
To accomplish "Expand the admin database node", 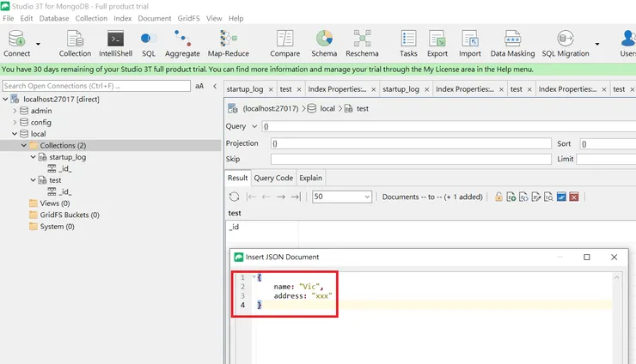I will 15,111.
